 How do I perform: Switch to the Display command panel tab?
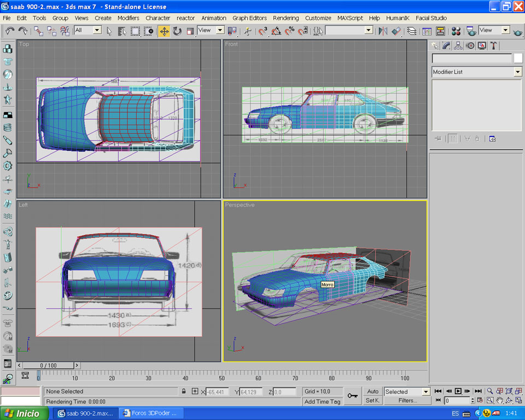pos(482,45)
